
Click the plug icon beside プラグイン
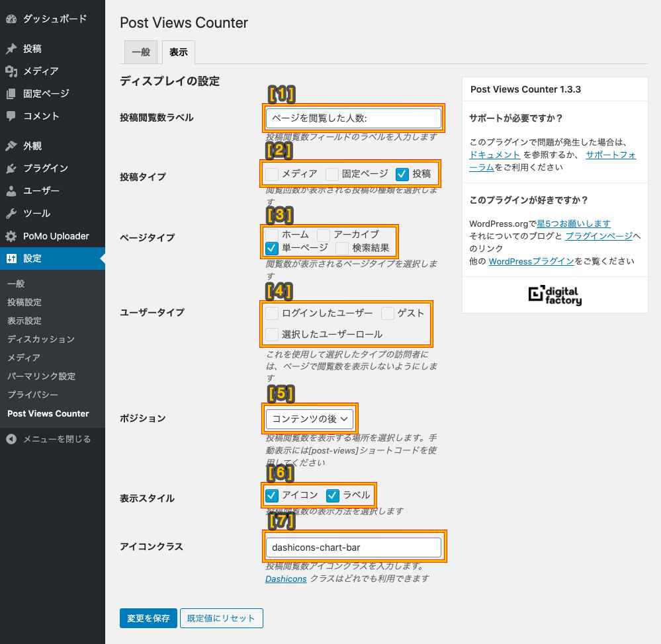[11, 169]
